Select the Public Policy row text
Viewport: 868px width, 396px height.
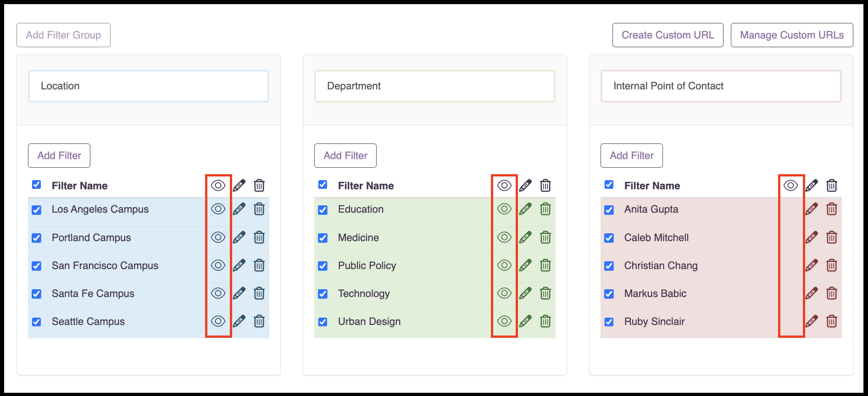(x=367, y=265)
